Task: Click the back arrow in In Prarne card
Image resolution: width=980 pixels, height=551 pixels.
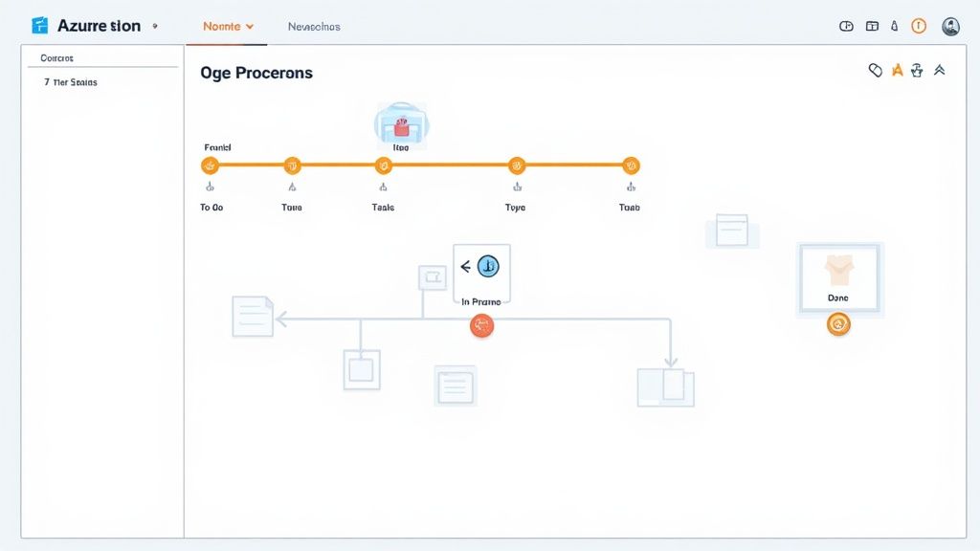Action: 466,267
